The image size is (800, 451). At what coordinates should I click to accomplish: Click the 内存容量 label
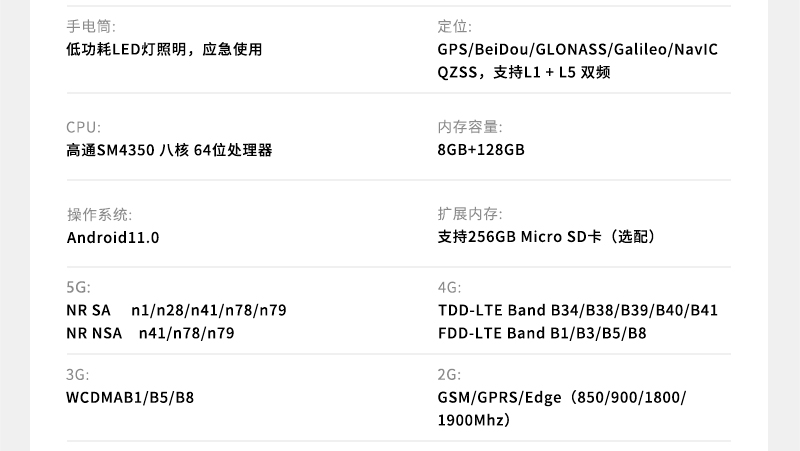tap(470, 127)
